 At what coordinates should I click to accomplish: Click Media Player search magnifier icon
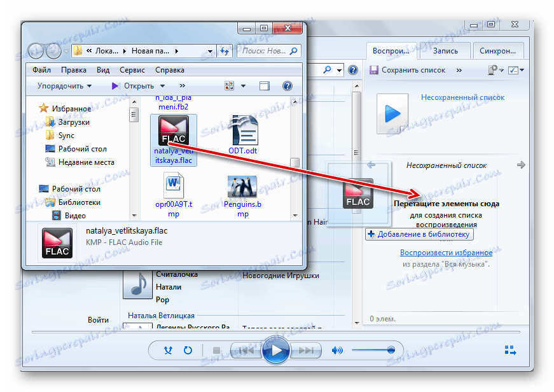click(x=328, y=69)
